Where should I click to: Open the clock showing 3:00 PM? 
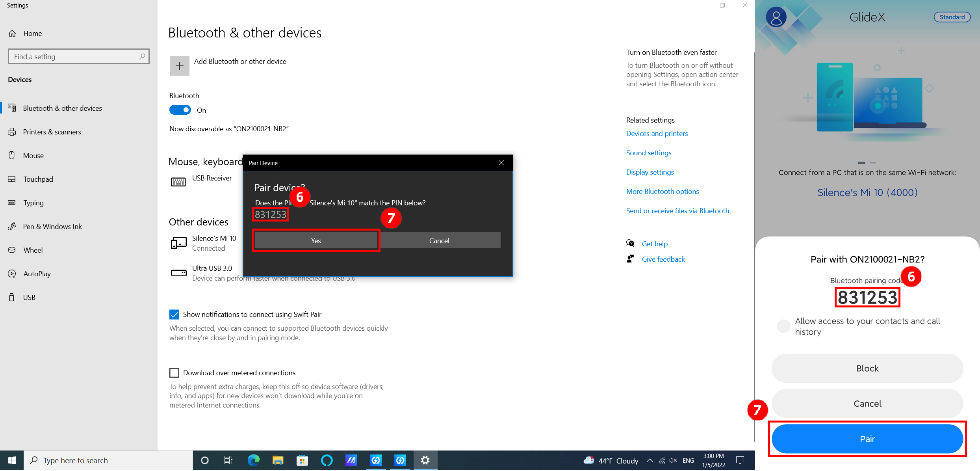(x=714, y=460)
